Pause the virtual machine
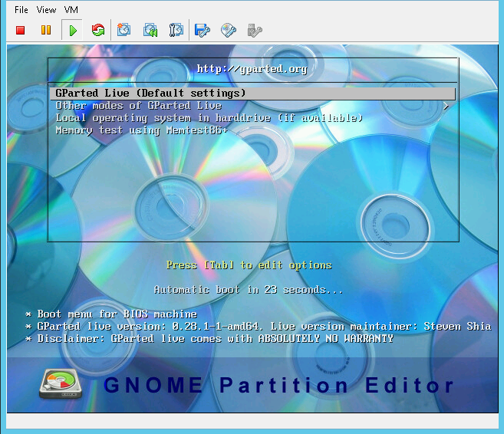504x434 pixels. pos(46,30)
